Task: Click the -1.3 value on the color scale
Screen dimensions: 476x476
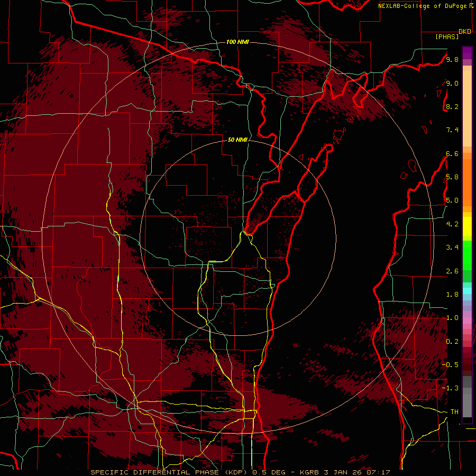Action: click(450, 388)
